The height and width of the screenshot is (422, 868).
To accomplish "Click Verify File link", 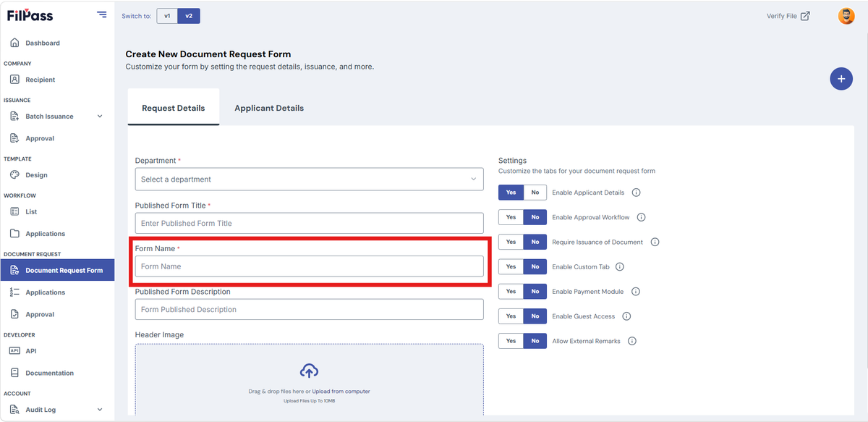I will coord(781,16).
